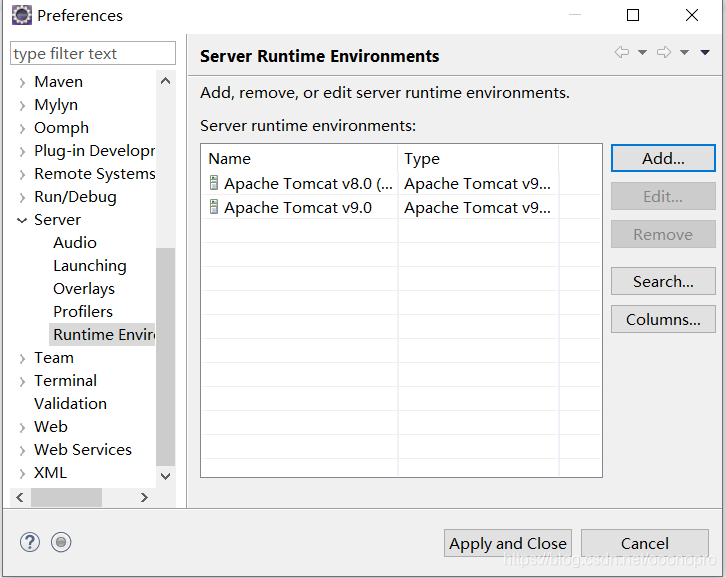Expand the Web tree node
The image size is (726, 578).
(22, 427)
